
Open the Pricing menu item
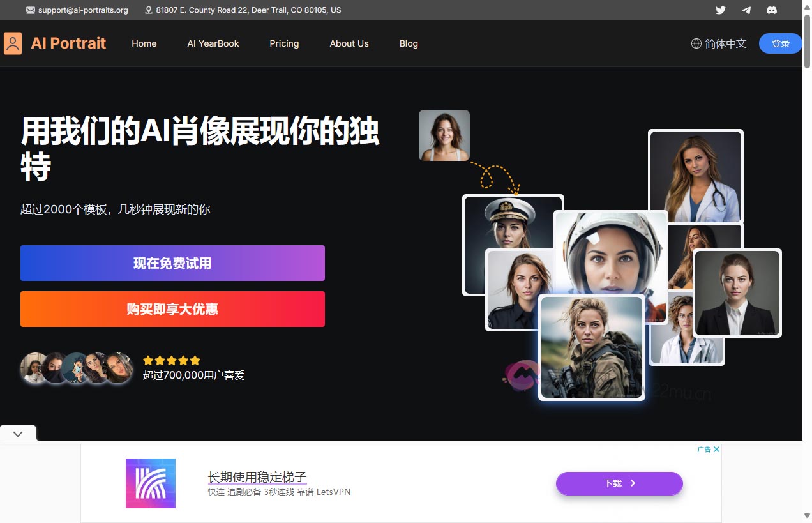284,43
